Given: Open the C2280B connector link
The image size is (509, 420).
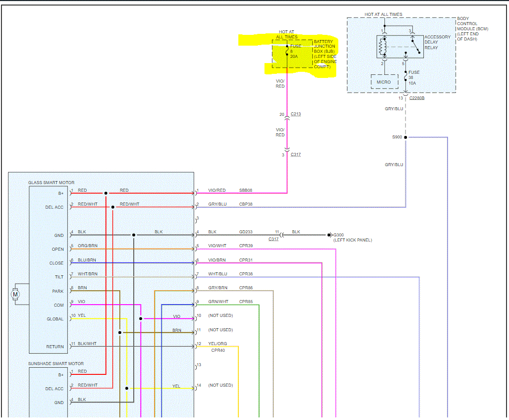Looking at the screenshot, I should [417, 97].
